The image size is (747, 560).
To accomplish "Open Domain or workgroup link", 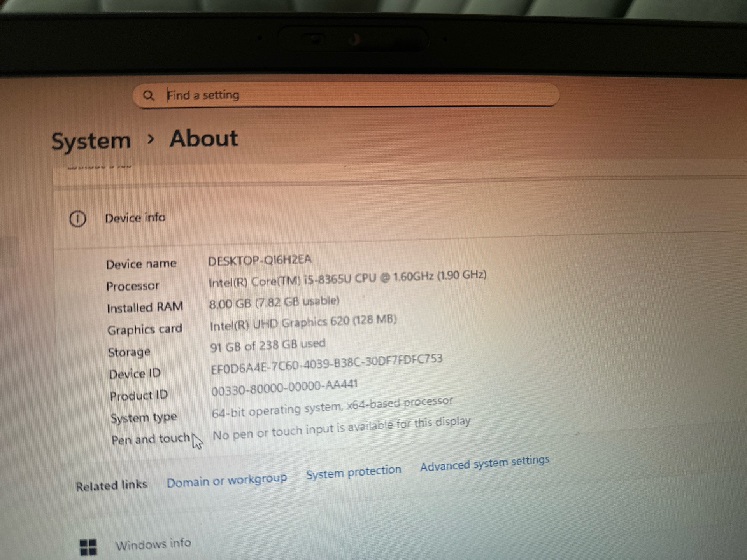I will tap(227, 481).
